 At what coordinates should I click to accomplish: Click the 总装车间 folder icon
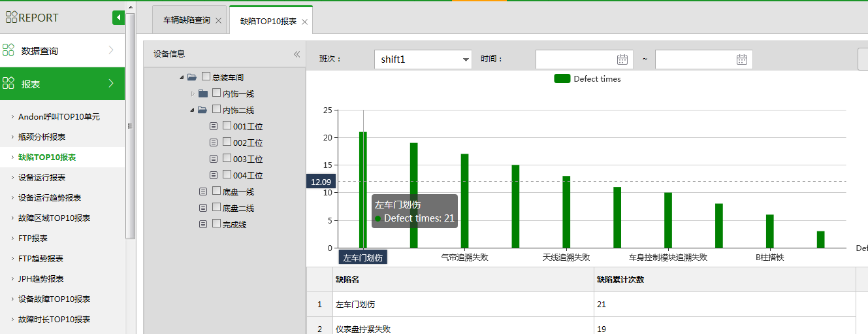192,77
